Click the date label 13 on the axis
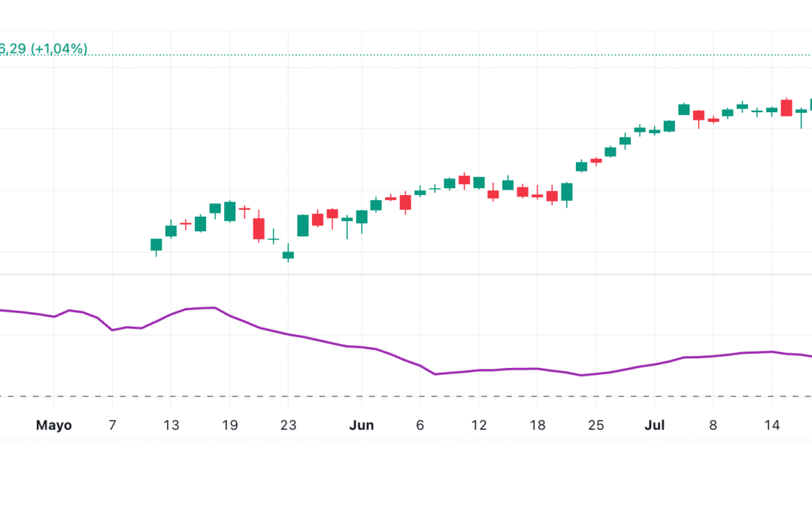Screen dimensions: 812x508 click(171, 424)
